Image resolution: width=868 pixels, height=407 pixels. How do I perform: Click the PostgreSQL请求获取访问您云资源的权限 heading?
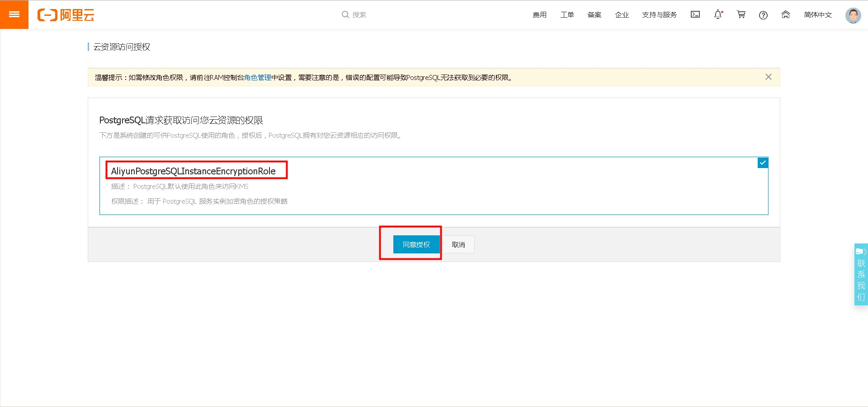[181, 120]
